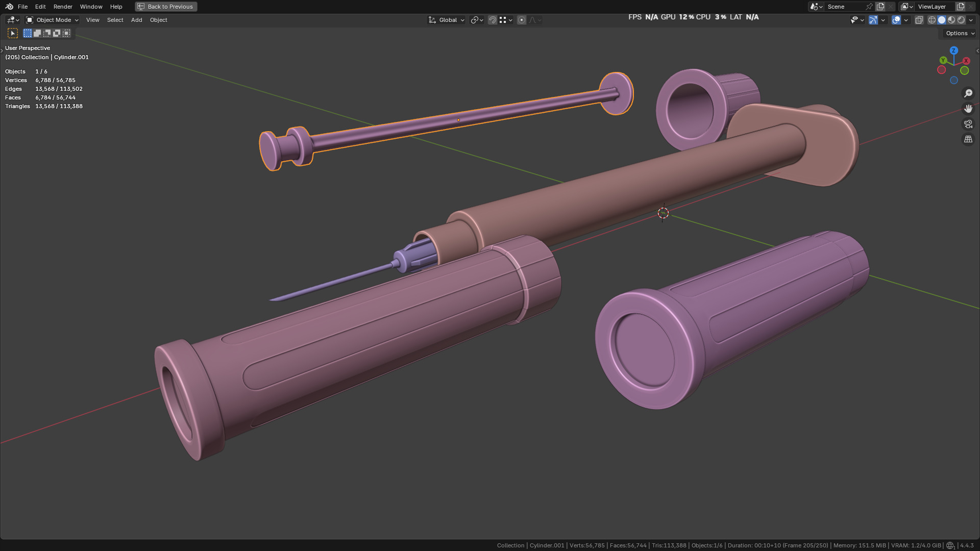
Task: Open the Blender logo application menu
Action: point(9,7)
